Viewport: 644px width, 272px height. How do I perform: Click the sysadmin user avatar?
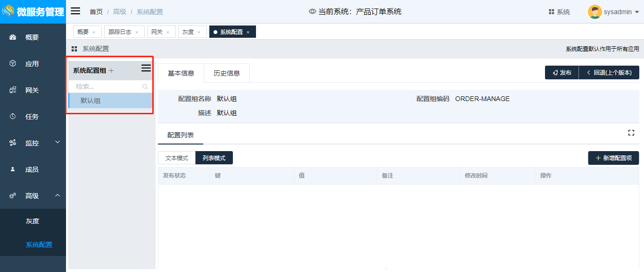tap(594, 12)
